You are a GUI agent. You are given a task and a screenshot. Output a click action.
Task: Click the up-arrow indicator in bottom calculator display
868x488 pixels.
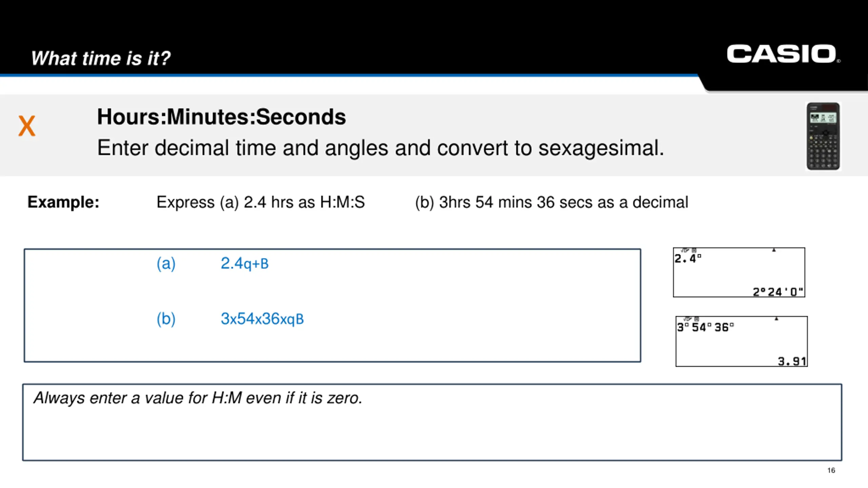click(x=776, y=319)
